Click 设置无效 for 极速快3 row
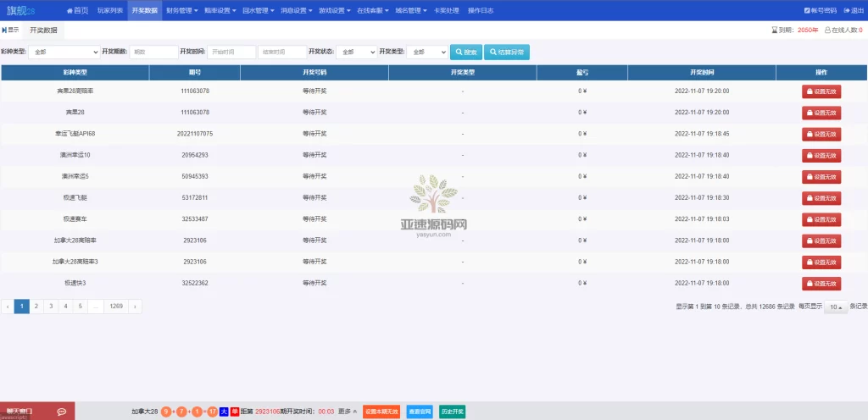The width and height of the screenshot is (868, 420). 821,284
